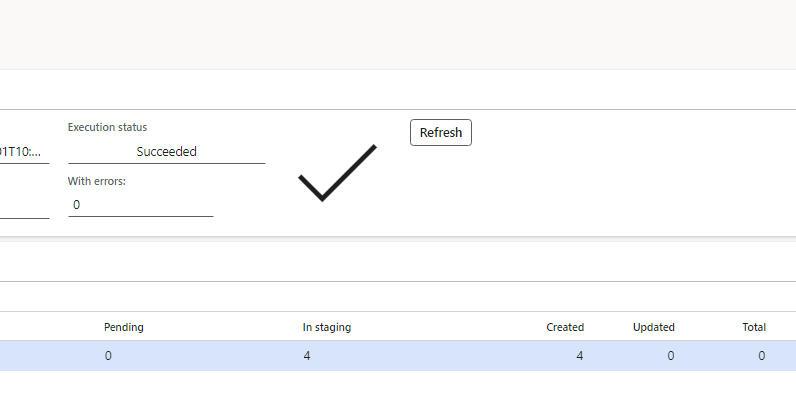This screenshot has width=796, height=409.
Task: Click the Total cell value 0
Action: pyautogui.click(x=762, y=355)
